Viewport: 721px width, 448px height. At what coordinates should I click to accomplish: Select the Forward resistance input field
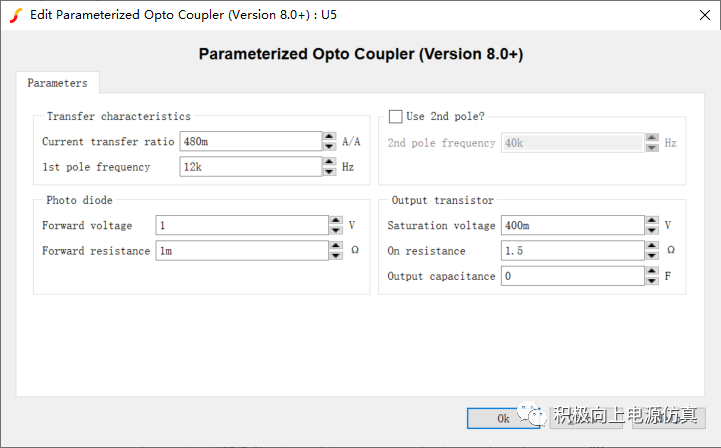pos(241,251)
